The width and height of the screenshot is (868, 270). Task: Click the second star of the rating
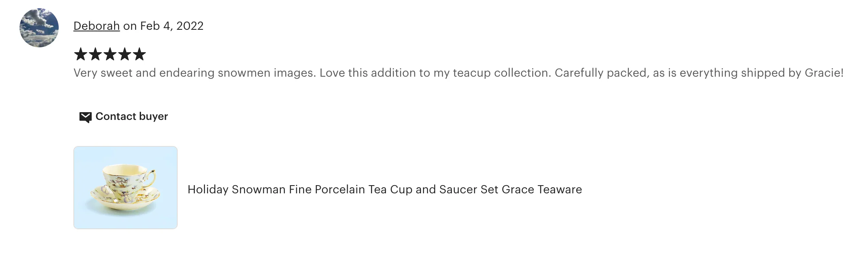95,54
